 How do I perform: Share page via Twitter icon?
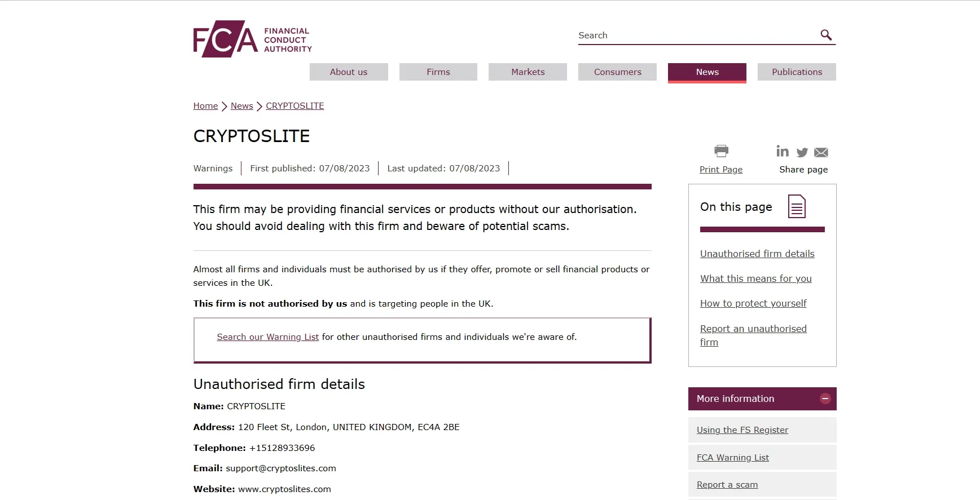802,152
